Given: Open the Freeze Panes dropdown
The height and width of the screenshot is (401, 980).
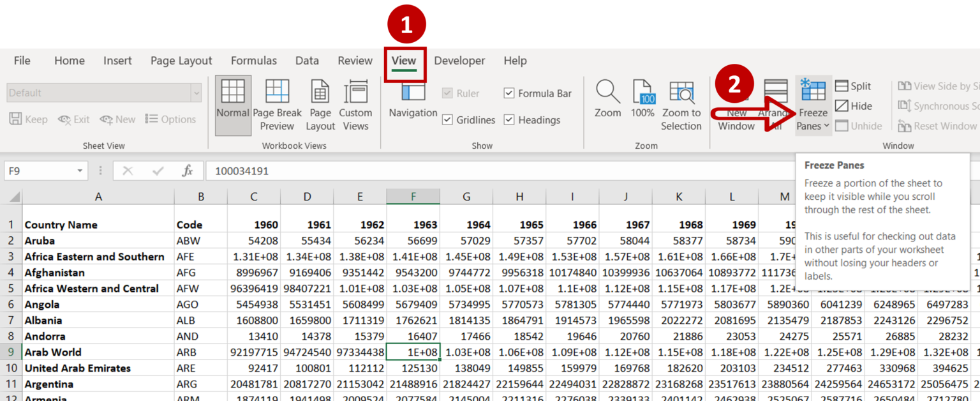Looking at the screenshot, I should pos(813,105).
